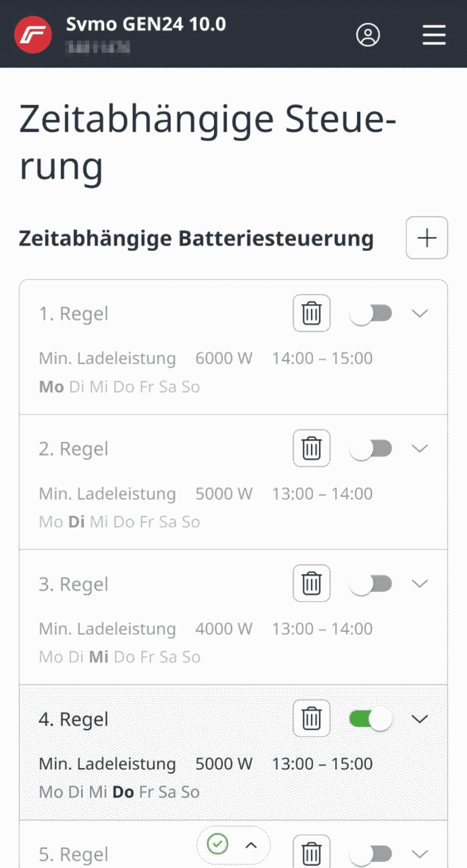467x868 pixels.
Task: Add a new battery control rule
Action: [427, 238]
